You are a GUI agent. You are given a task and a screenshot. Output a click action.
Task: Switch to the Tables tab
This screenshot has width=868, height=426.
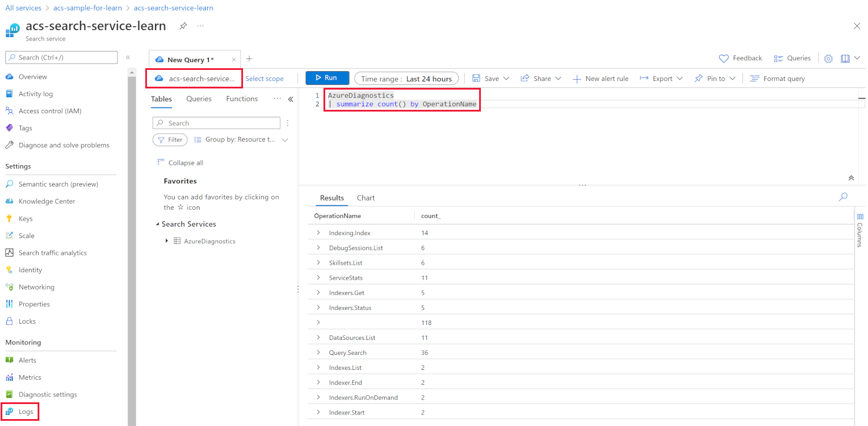pos(161,99)
